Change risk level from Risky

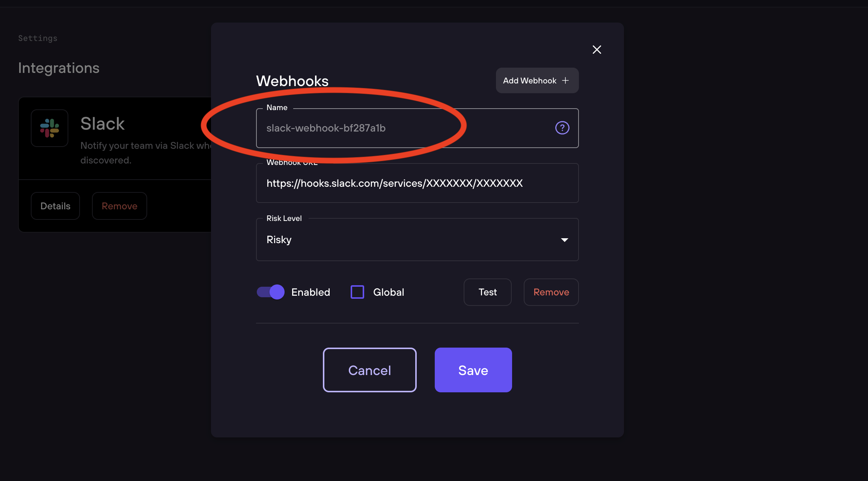417,239
